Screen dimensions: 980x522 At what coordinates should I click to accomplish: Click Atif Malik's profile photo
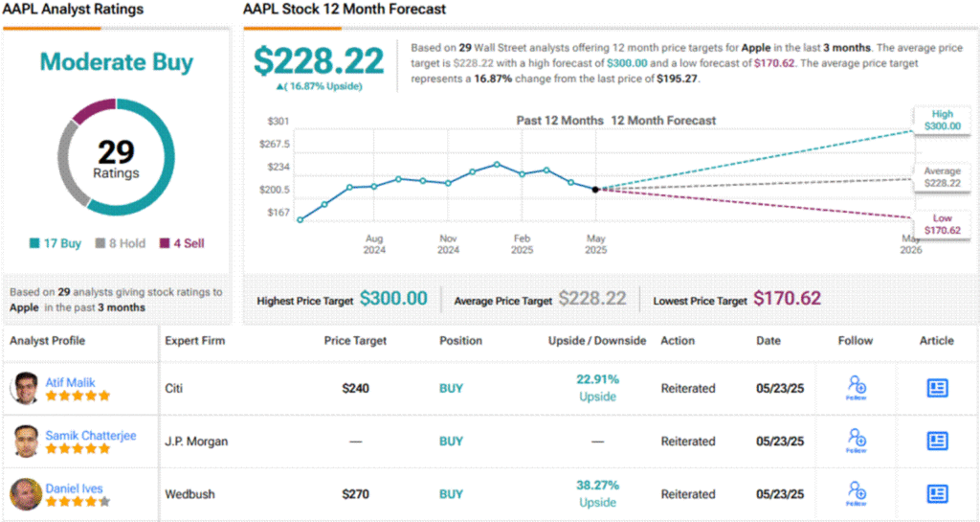(x=26, y=388)
